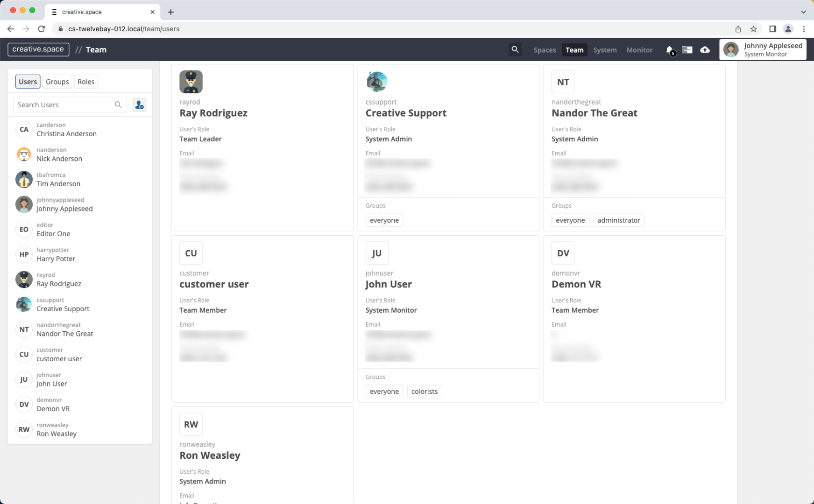Click Ray Rodriguez's avatar on his card
Image resolution: width=814 pixels, height=504 pixels.
click(x=191, y=82)
